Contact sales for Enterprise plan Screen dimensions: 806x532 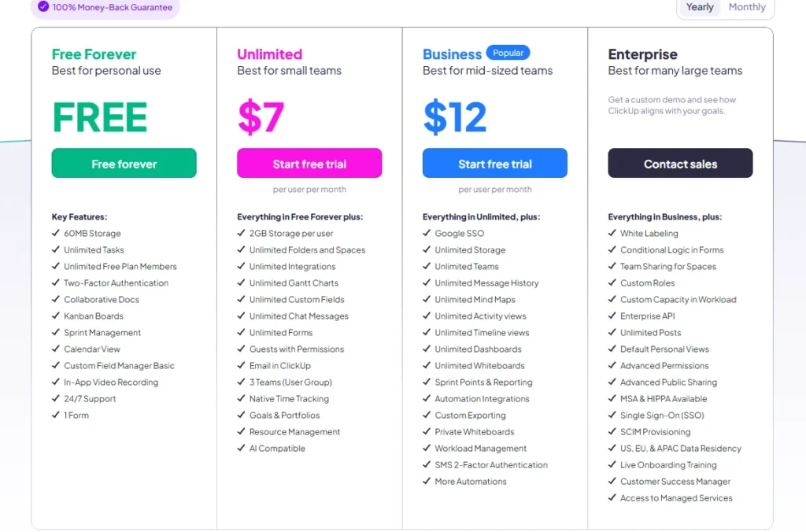(x=680, y=164)
